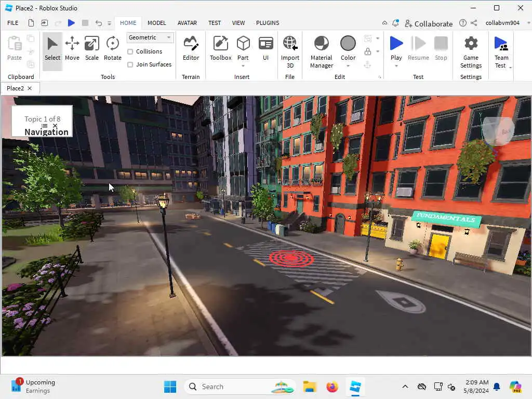Open Game Settings
The height and width of the screenshot is (399, 532).
coord(471,52)
